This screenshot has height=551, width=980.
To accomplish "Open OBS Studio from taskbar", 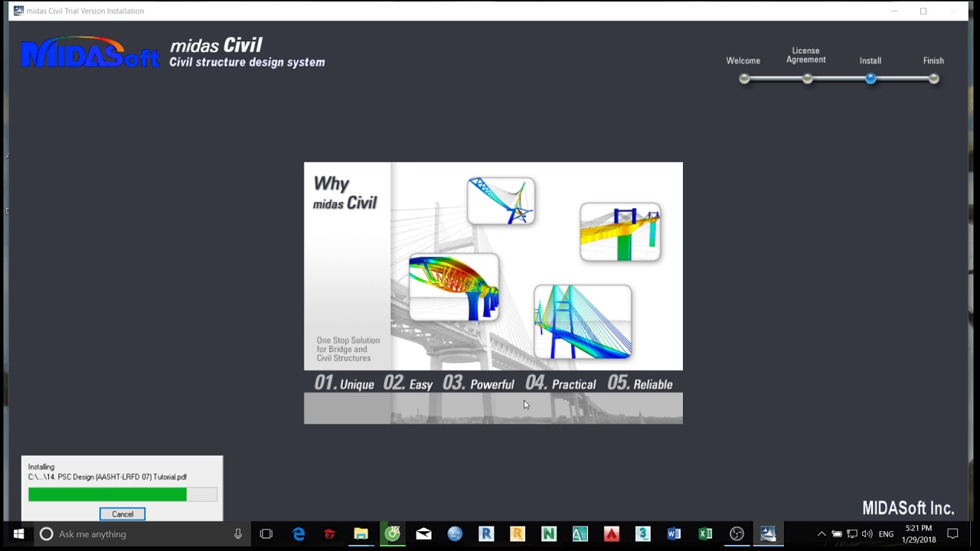I will [737, 534].
